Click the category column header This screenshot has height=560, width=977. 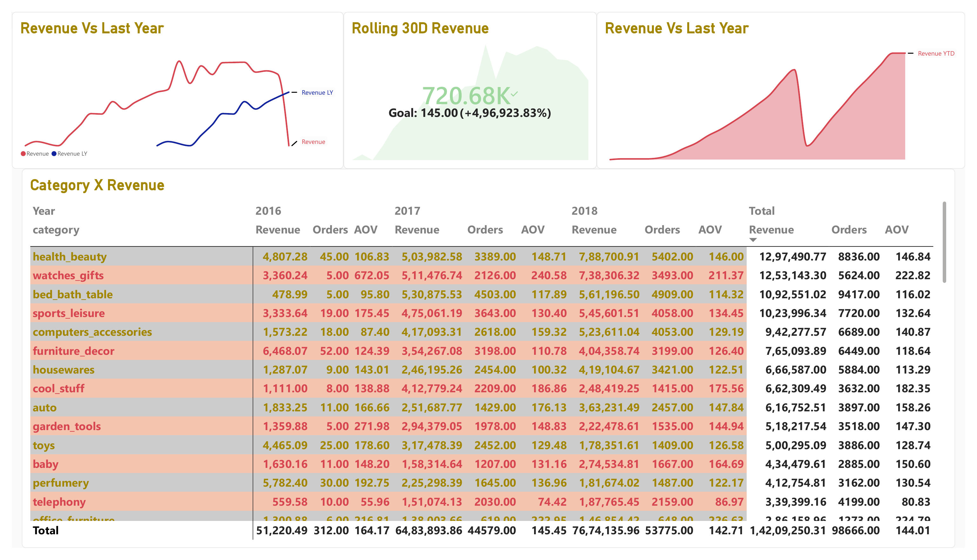(56, 230)
